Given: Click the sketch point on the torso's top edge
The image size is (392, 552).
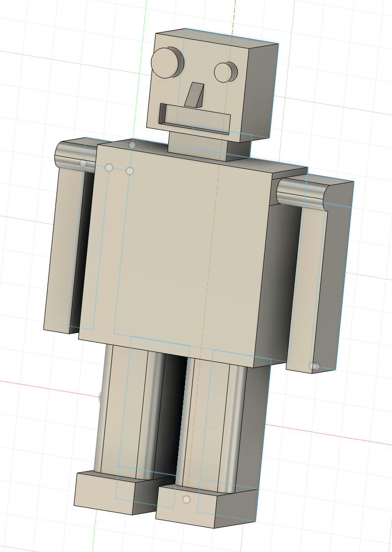Looking at the screenshot, I should pos(132,145).
